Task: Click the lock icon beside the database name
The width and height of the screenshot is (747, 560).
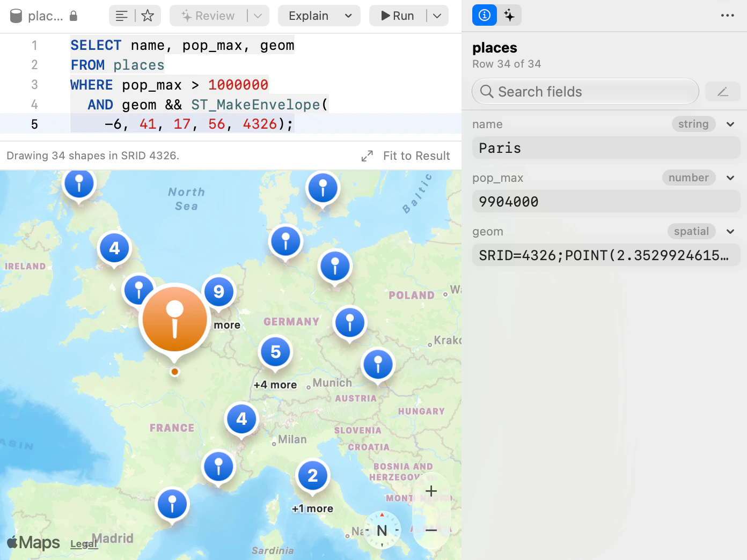Action: tap(74, 16)
